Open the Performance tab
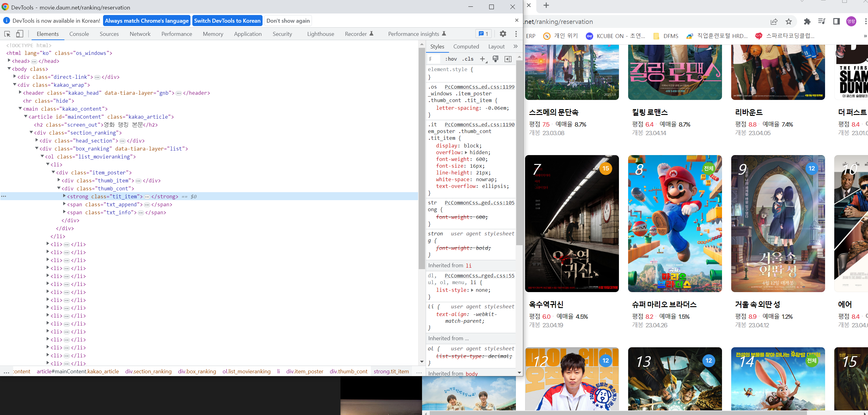Image resolution: width=868 pixels, height=415 pixels. point(177,34)
